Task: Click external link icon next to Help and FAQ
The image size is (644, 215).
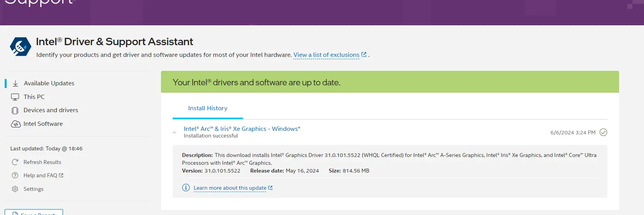Action: click(x=61, y=175)
